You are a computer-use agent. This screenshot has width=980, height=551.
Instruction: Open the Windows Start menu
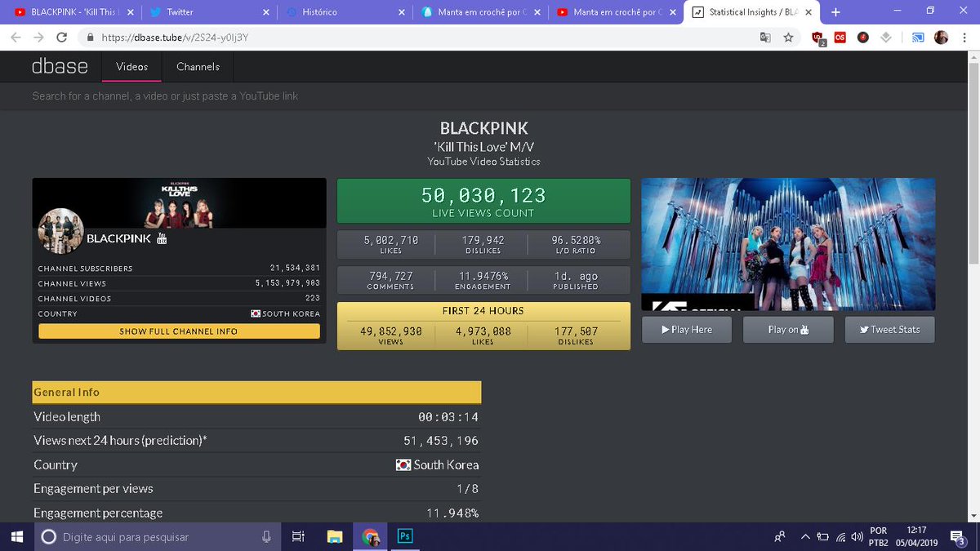[x=16, y=536]
